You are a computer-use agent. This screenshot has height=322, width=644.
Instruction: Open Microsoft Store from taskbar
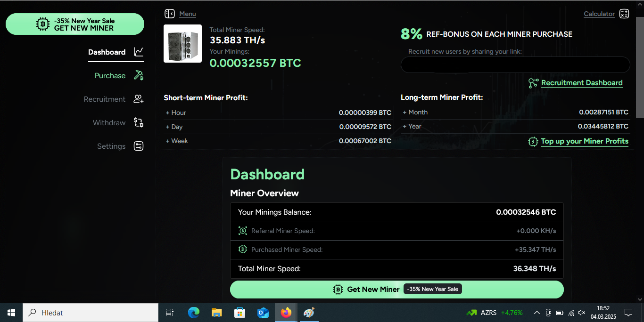pyautogui.click(x=239, y=313)
